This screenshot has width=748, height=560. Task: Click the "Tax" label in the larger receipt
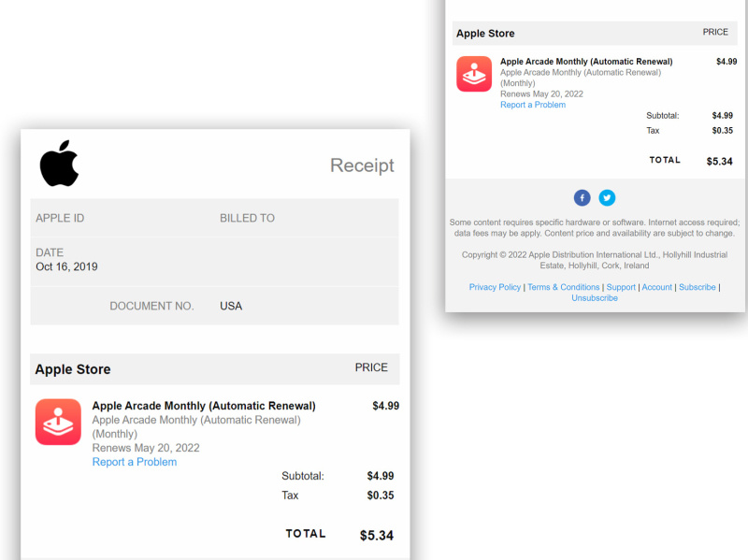pos(290,495)
